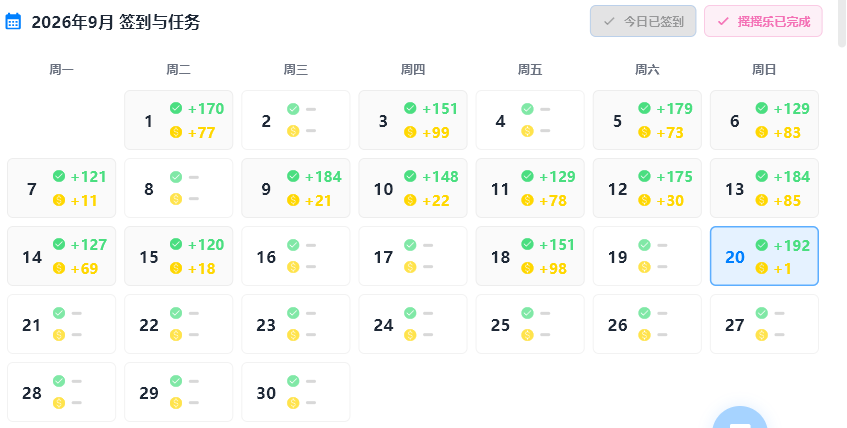This screenshot has height=428, width=847.
Task: Click the gold coin icon on day 7
Action: pos(59,200)
